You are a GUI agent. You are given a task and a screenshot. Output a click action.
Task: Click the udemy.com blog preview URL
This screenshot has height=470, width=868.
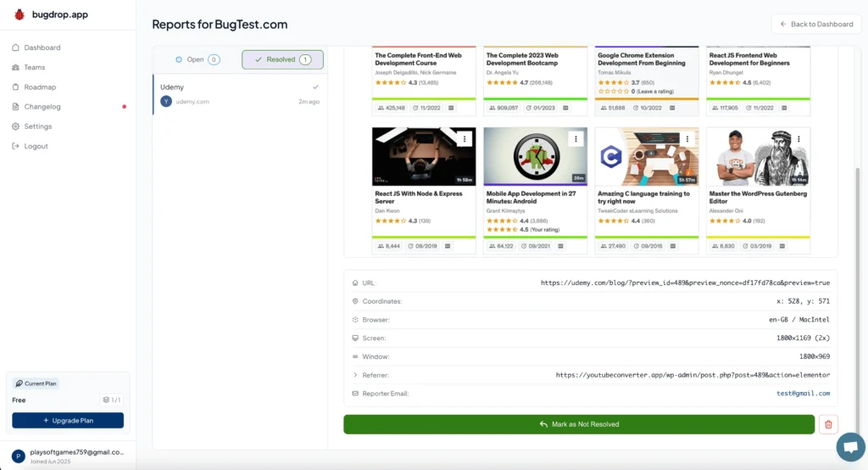(x=685, y=283)
